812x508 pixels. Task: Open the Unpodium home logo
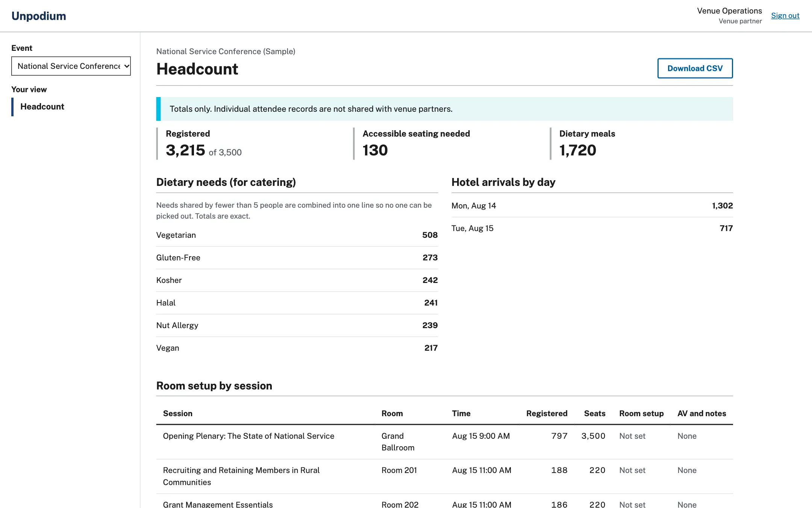[39, 16]
